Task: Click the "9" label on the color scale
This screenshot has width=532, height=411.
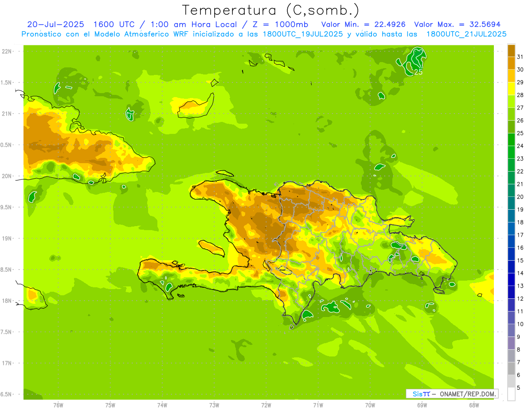Action: (x=519, y=337)
